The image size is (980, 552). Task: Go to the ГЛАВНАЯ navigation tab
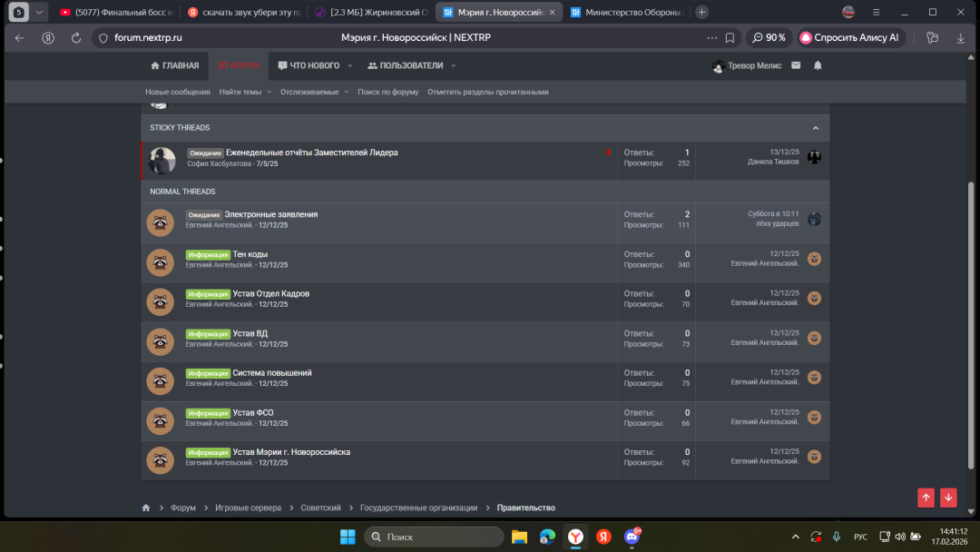click(174, 65)
